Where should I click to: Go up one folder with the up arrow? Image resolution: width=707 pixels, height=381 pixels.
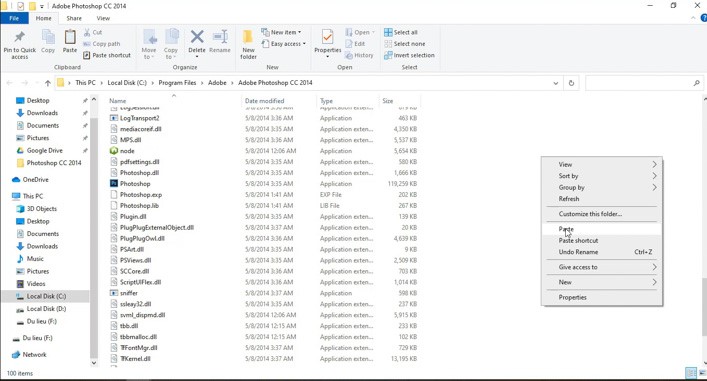[x=48, y=83]
